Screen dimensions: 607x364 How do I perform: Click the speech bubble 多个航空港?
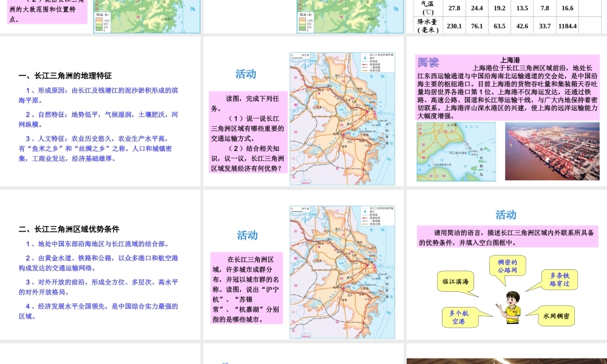coord(459,317)
